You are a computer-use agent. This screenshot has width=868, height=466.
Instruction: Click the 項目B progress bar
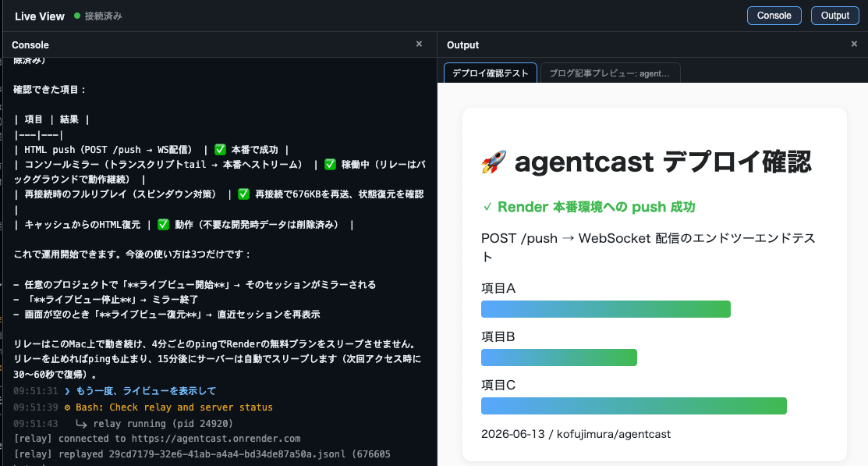click(559, 358)
